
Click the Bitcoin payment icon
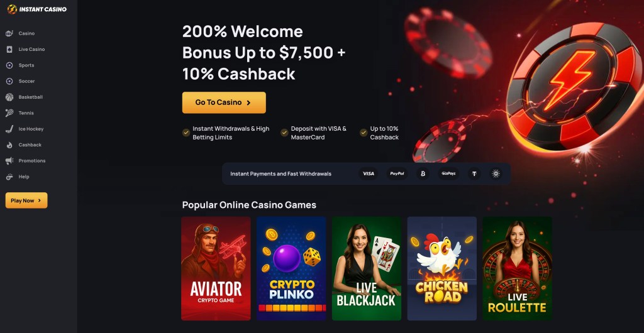tap(423, 173)
